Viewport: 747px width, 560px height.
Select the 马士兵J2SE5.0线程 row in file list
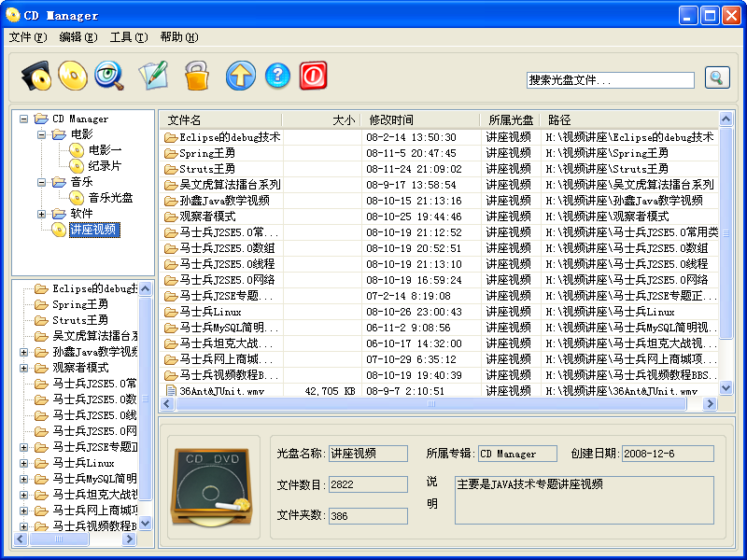click(x=438, y=264)
